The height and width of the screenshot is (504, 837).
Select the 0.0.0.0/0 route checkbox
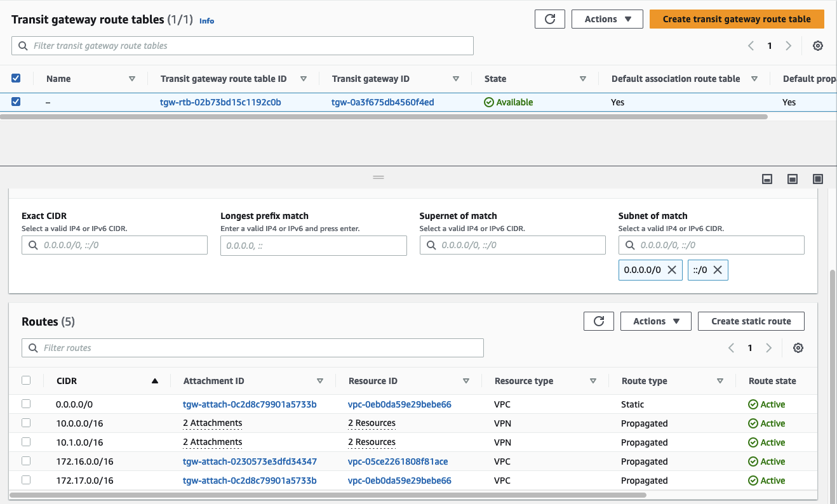26,404
